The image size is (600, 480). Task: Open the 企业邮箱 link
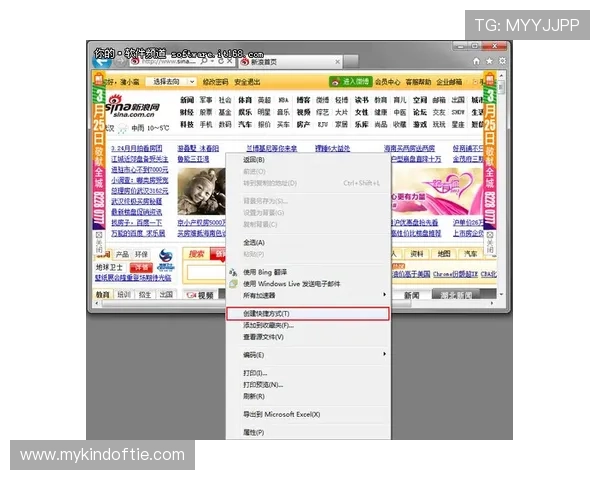pos(449,82)
